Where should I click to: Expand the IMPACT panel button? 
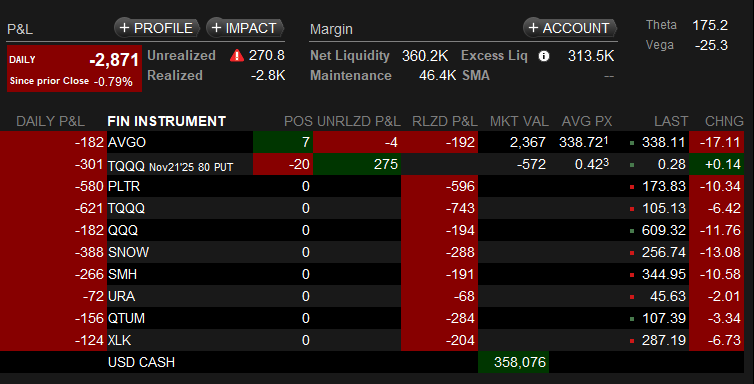[x=245, y=28]
